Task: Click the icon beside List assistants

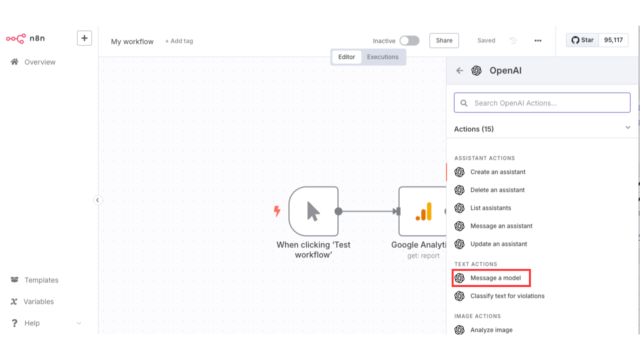Action: tap(460, 208)
